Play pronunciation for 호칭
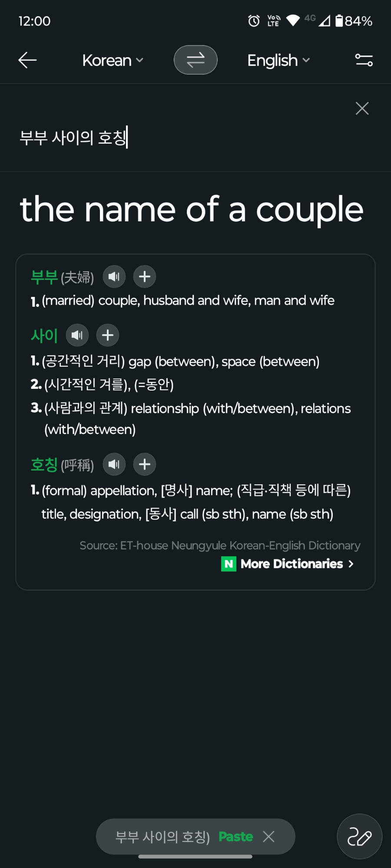This screenshot has height=868, width=391. tap(114, 464)
